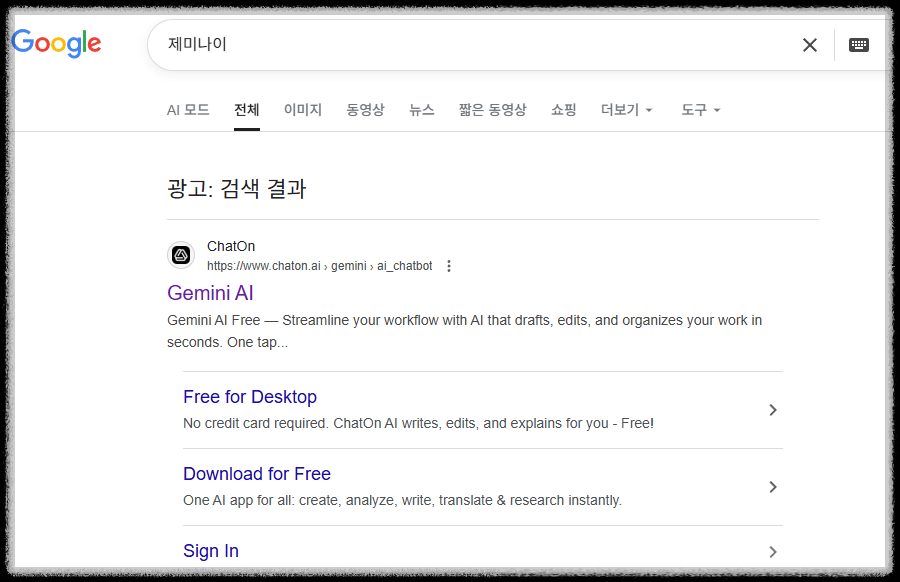The width and height of the screenshot is (900, 582).
Task: Click the ChatOn site favicon
Action: tap(181, 255)
